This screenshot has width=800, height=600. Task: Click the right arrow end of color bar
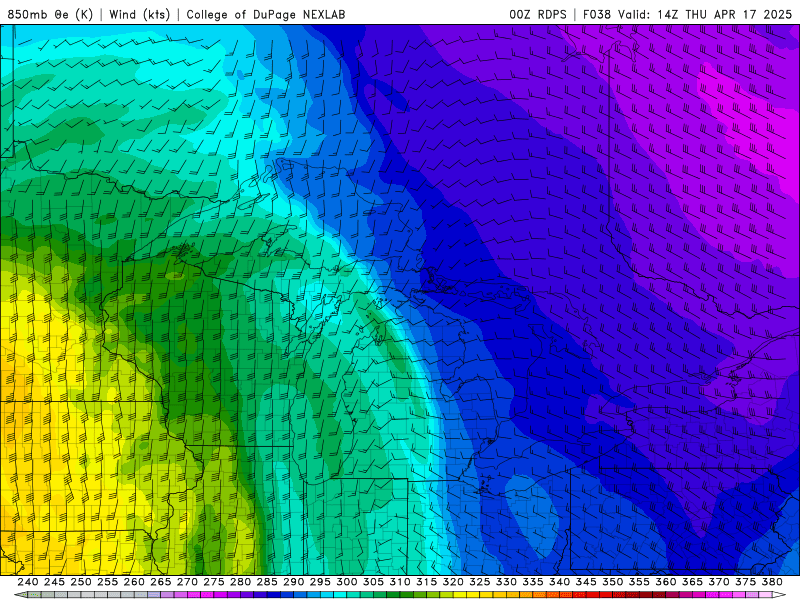(x=780, y=595)
